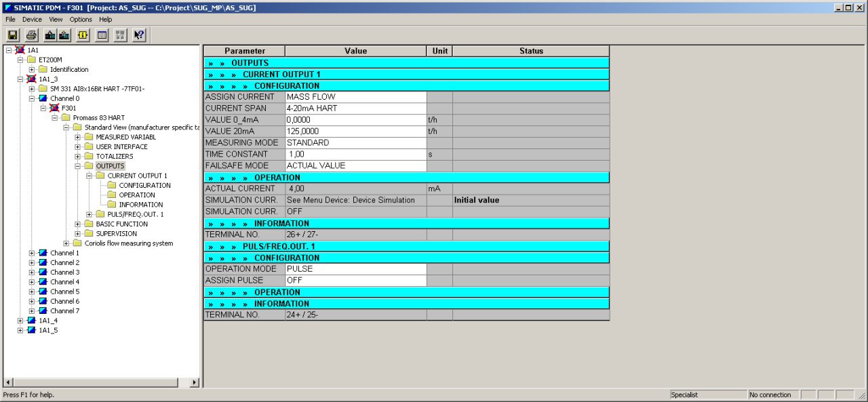Click the Initial value status cell

point(531,200)
